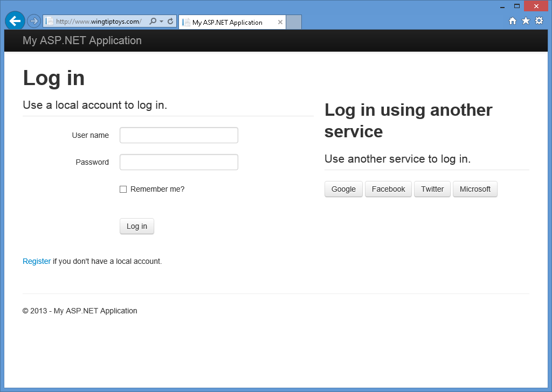
Task: Click the search magnifier in the address bar
Action: pyautogui.click(x=153, y=20)
